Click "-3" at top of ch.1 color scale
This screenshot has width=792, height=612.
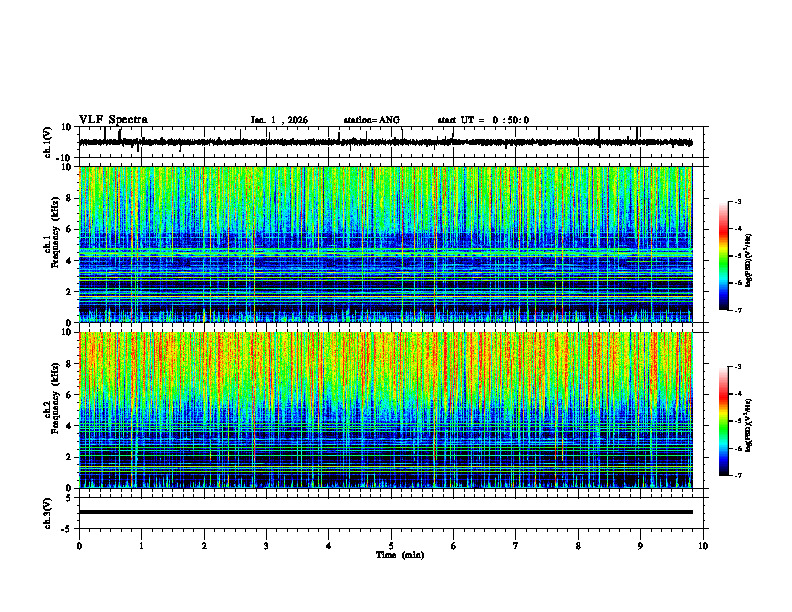(x=738, y=201)
